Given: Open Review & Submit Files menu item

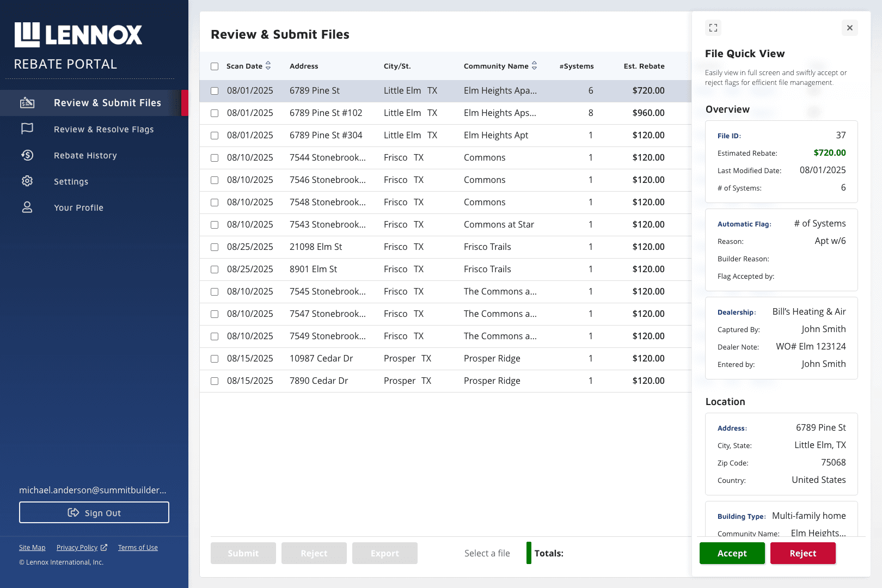Looking at the screenshot, I should [94, 103].
